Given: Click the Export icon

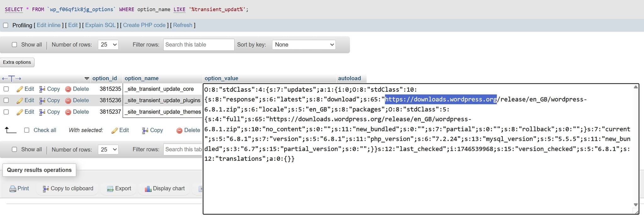Looking at the screenshot, I should click(x=110, y=189).
